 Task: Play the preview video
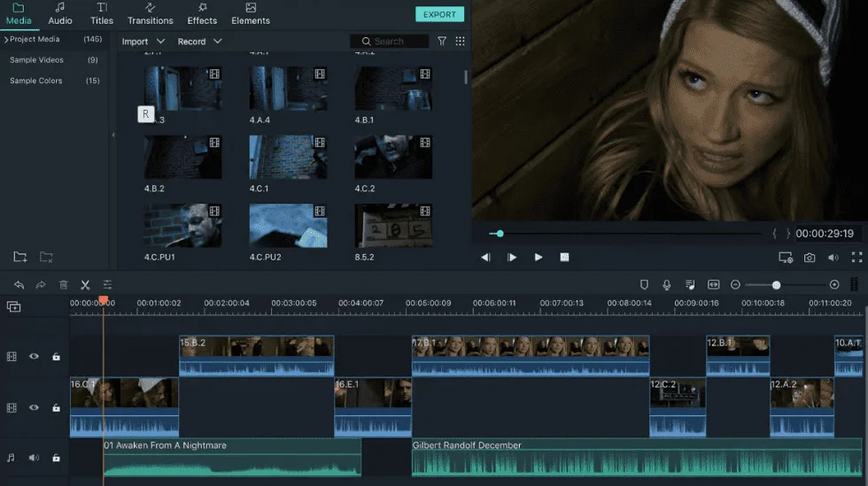coord(539,257)
